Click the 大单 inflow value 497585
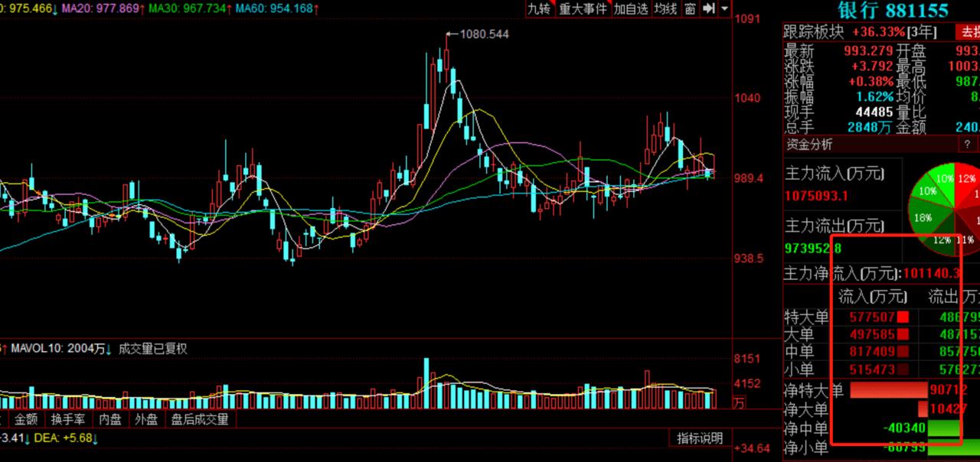The height and width of the screenshot is (462, 980). coord(872,334)
